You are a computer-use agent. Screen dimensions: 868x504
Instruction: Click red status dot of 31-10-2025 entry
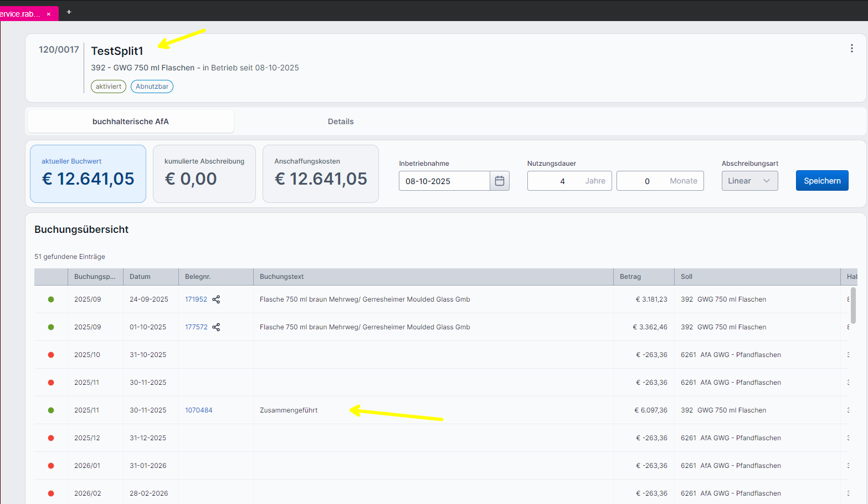51,355
